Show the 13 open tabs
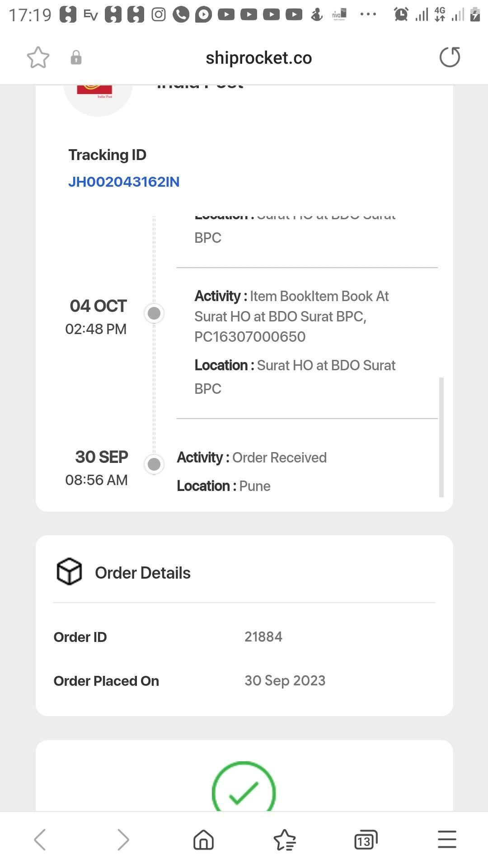 (x=366, y=840)
